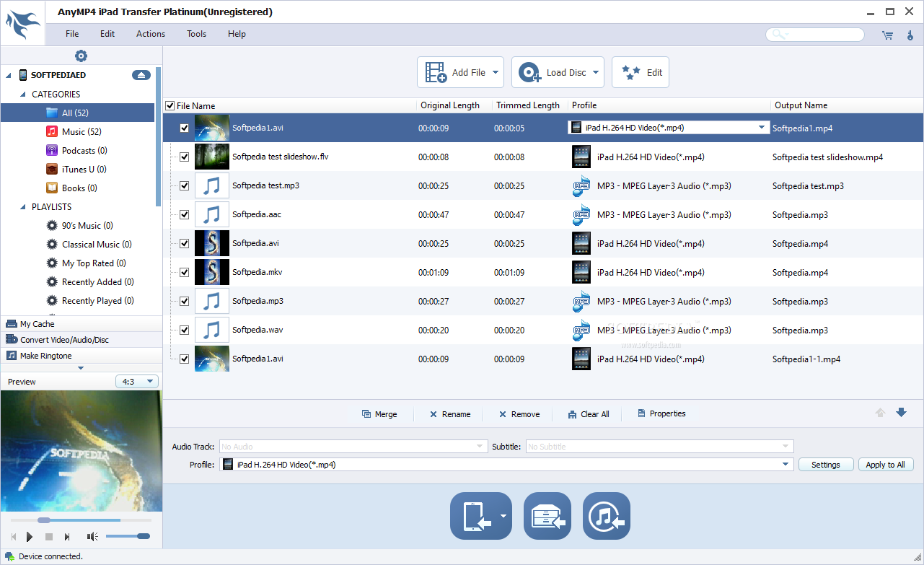Open the Add File dropdown arrow

click(x=496, y=72)
